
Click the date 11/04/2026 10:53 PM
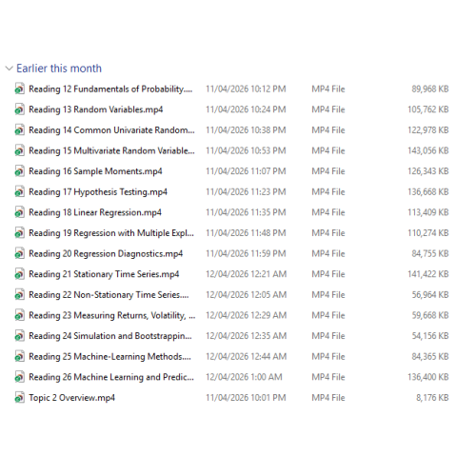[246, 150]
